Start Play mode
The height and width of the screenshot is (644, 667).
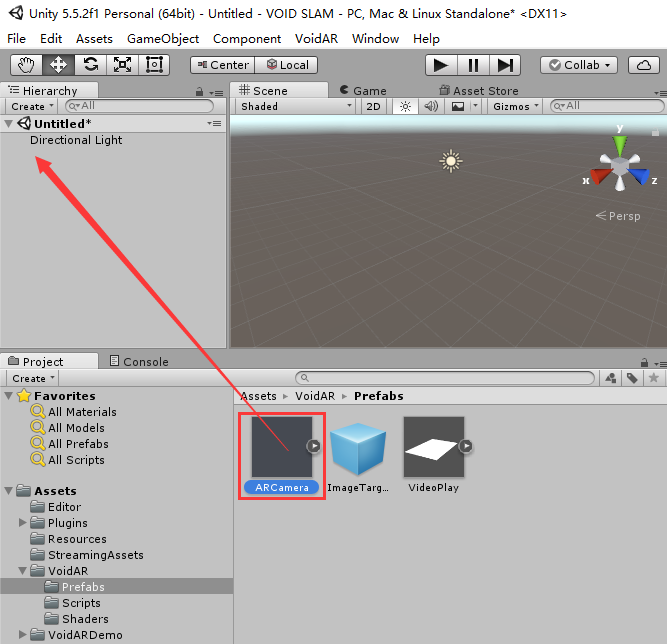point(441,66)
